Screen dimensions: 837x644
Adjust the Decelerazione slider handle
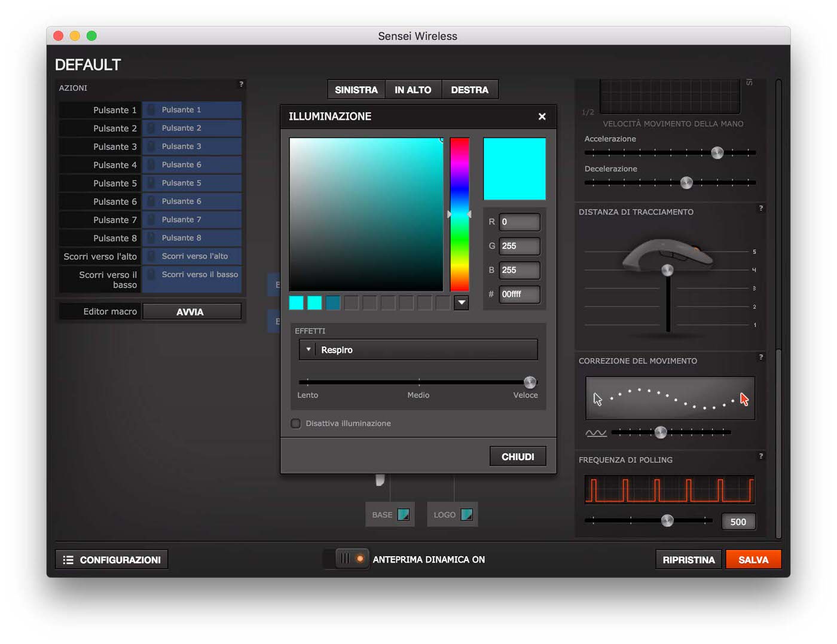click(686, 182)
